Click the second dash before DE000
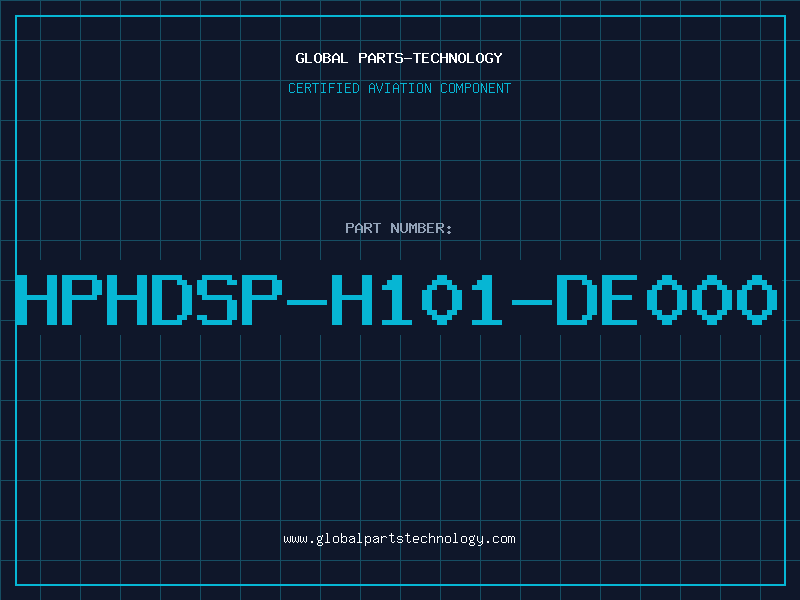 532,302
